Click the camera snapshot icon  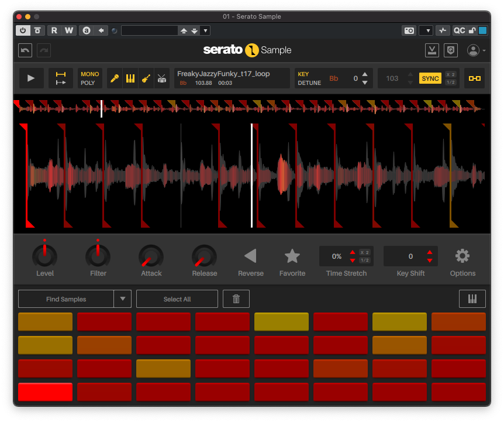click(409, 30)
